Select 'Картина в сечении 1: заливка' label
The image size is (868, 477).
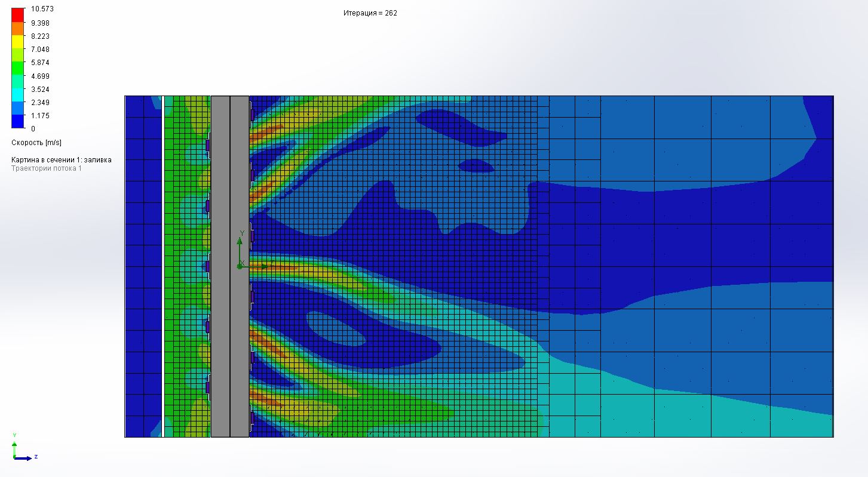pyautogui.click(x=62, y=160)
